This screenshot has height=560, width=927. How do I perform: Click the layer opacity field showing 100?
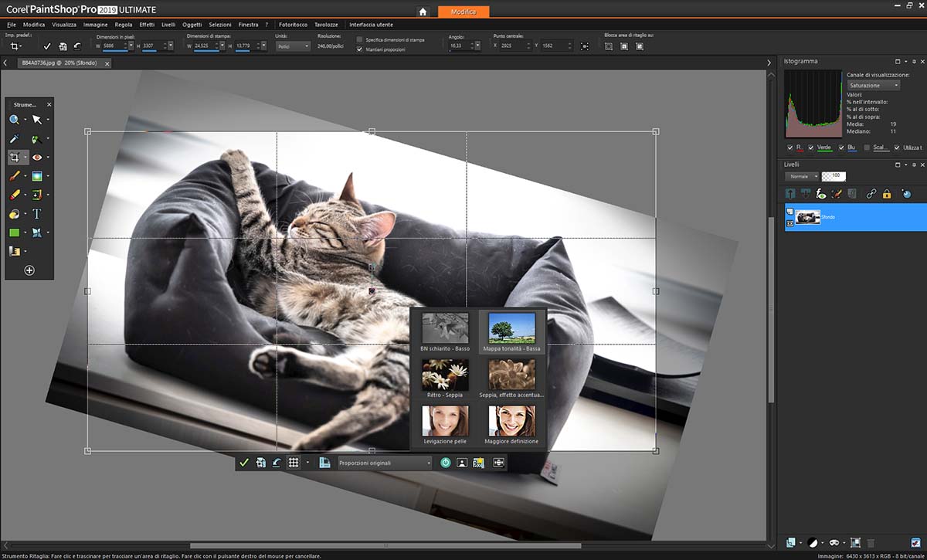(834, 176)
